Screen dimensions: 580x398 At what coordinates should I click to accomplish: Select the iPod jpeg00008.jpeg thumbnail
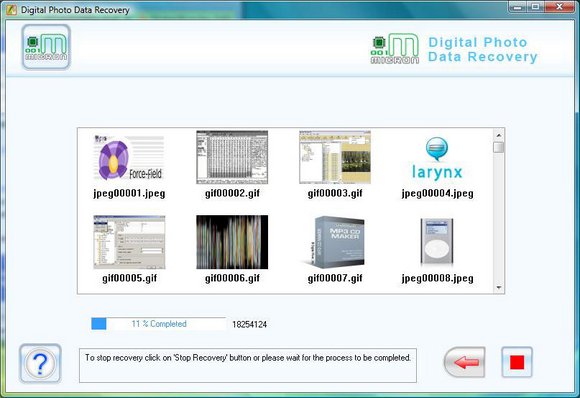point(437,241)
